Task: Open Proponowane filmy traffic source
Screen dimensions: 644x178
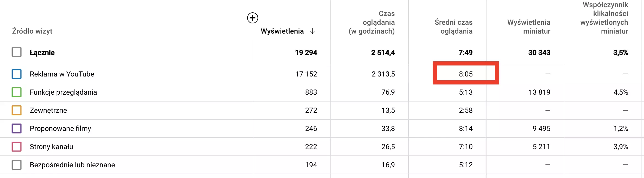Action: coord(60,128)
